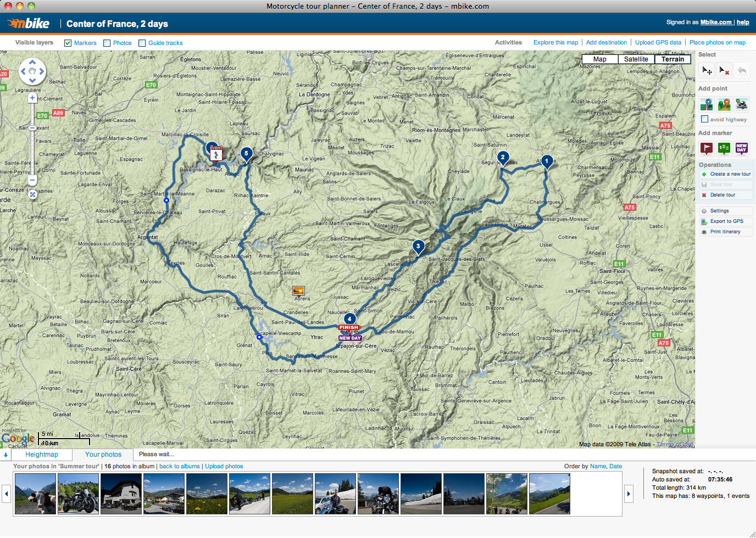Pan the map up with arrow
Viewport: 756px width, 538px height.
coord(32,62)
